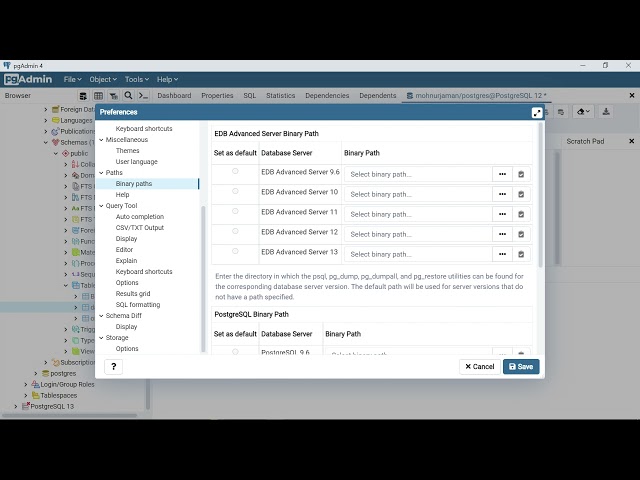
Task: Switch to the Statistics tab
Action: [x=280, y=96]
